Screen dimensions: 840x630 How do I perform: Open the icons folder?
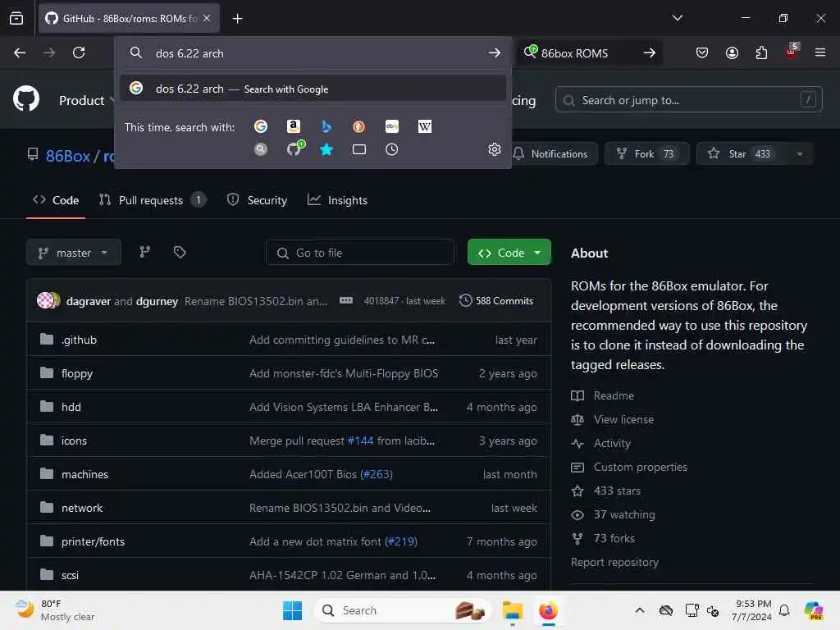click(x=74, y=441)
